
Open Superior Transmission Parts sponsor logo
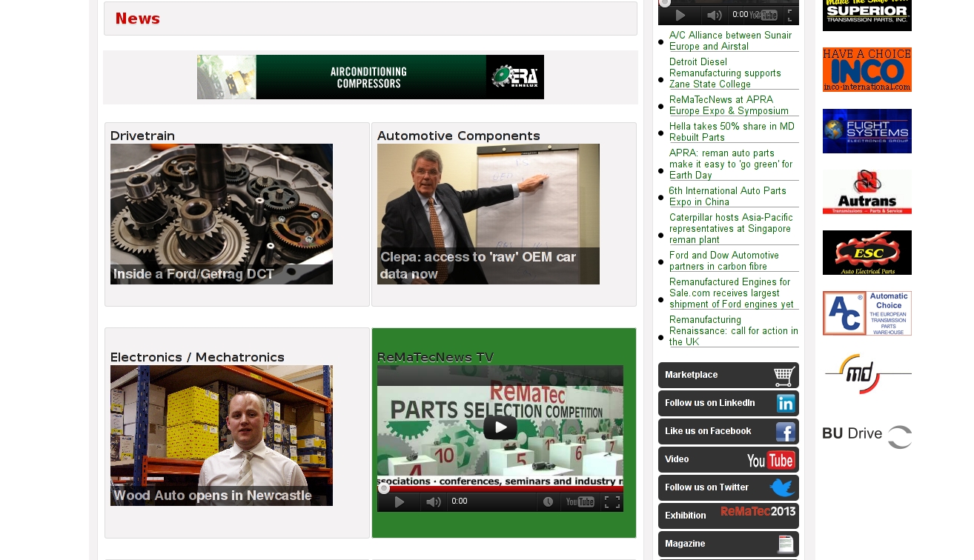[867, 15]
